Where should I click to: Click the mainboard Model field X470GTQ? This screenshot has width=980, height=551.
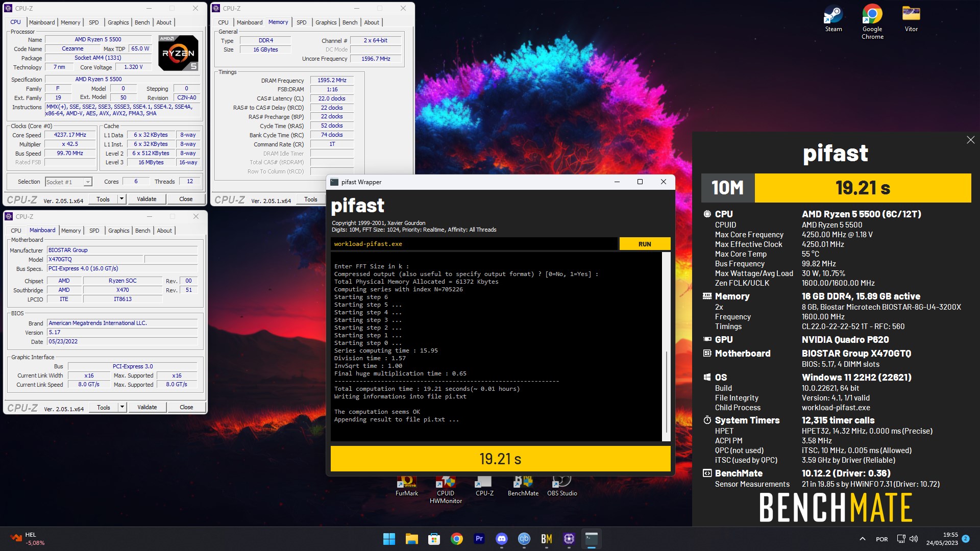tap(95, 259)
